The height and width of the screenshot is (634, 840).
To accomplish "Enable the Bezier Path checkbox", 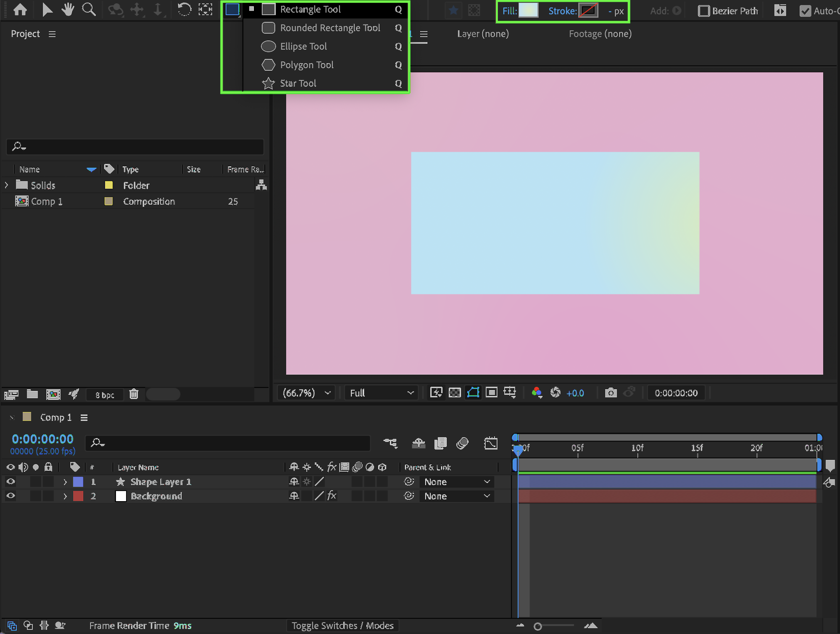I will click(x=703, y=11).
